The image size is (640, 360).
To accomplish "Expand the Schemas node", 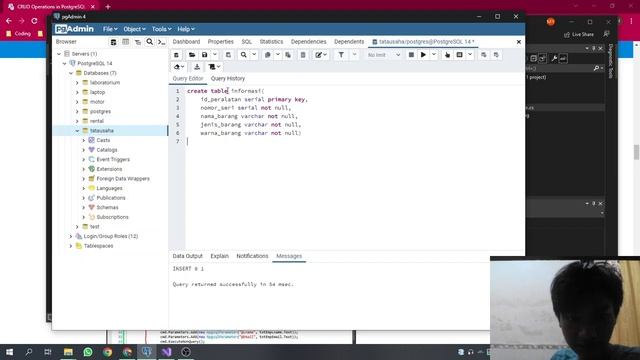I will click(x=84, y=207).
